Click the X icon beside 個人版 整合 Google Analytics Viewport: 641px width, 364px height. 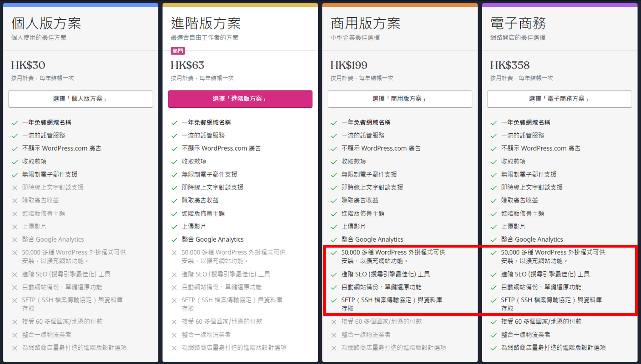pos(14,240)
